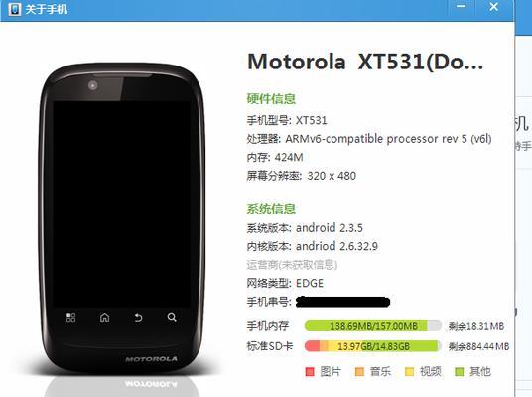Click the green 其他 legend swatch
Screen dimensions: 532x397
pos(460,372)
